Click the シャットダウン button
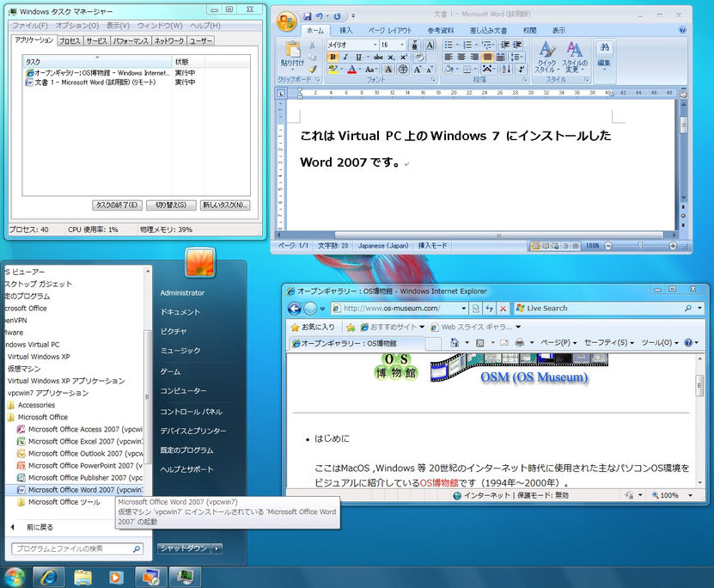This screenshot has height=588, width=714. tap(184, 548)
